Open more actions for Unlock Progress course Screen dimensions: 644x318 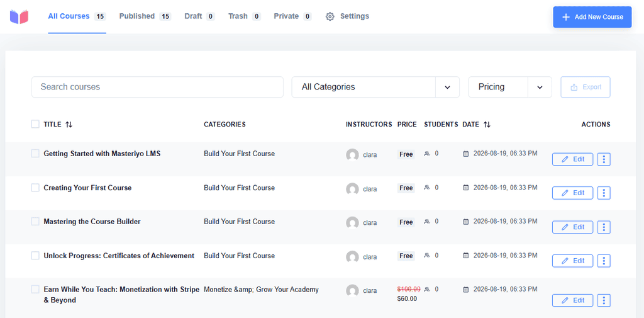[604, 261]
